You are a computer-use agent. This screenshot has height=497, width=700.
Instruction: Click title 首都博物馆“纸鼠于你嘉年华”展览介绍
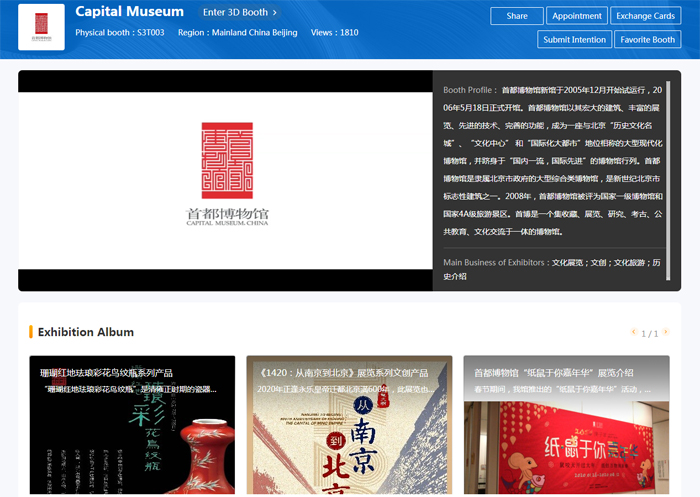point(554,373)
